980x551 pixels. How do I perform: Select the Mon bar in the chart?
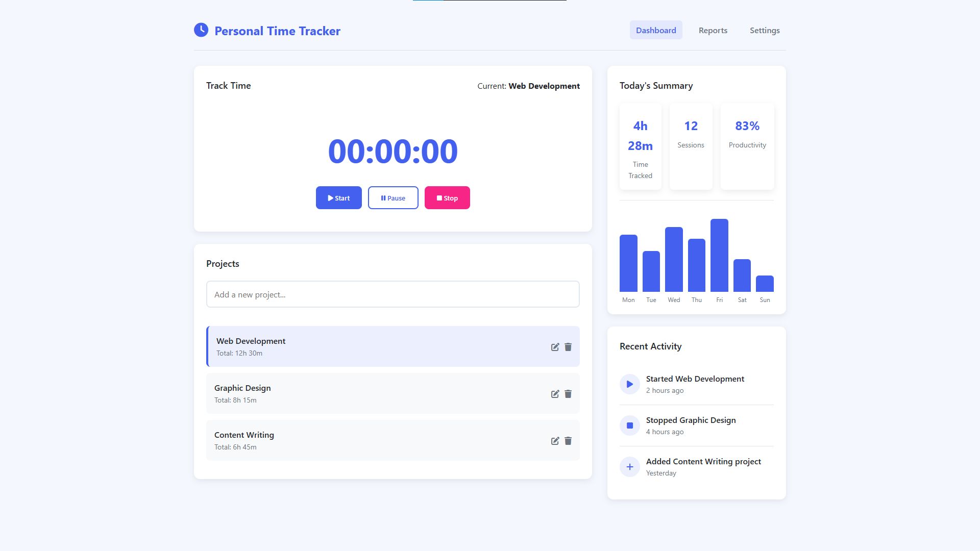pyautogui.click(x=628, y=263)
